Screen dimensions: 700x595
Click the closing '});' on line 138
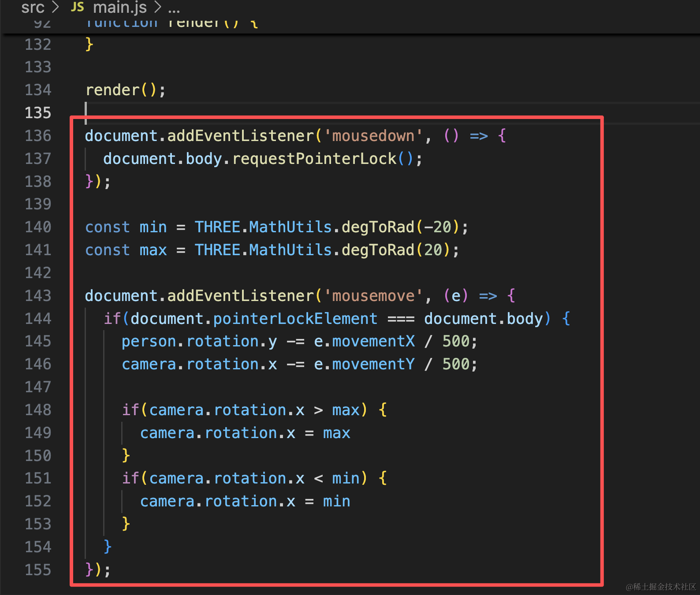coord(98,182)
